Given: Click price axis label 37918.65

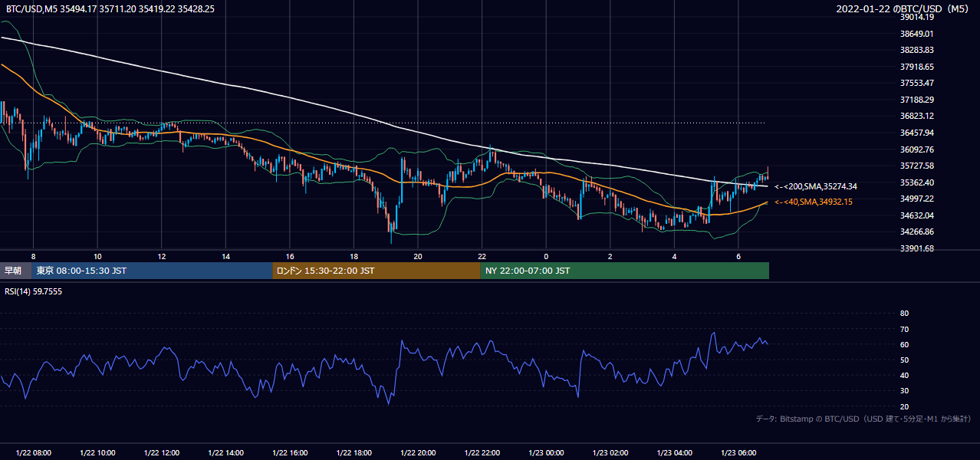Looking at the screenshot, I should tap(917, 67).
